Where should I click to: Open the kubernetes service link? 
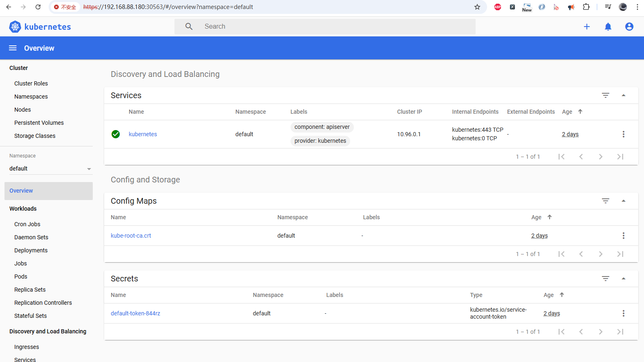pos(143,134)
